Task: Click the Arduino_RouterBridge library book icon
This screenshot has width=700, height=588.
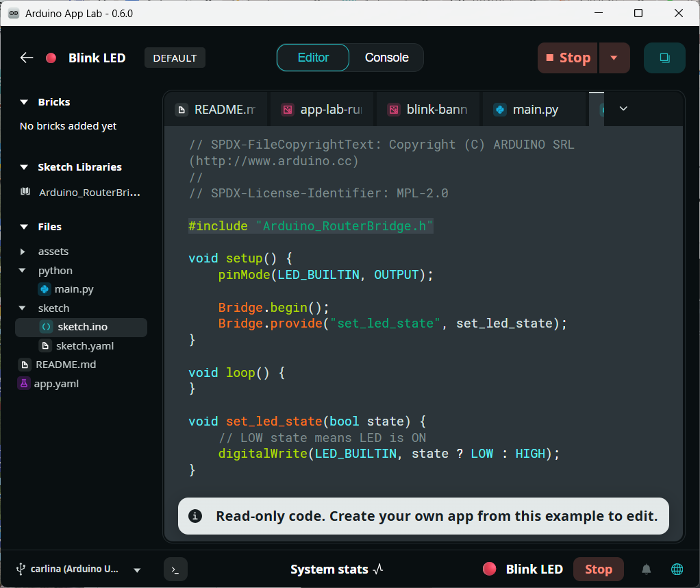Action: pyautogui.click(x=25, y=193)
